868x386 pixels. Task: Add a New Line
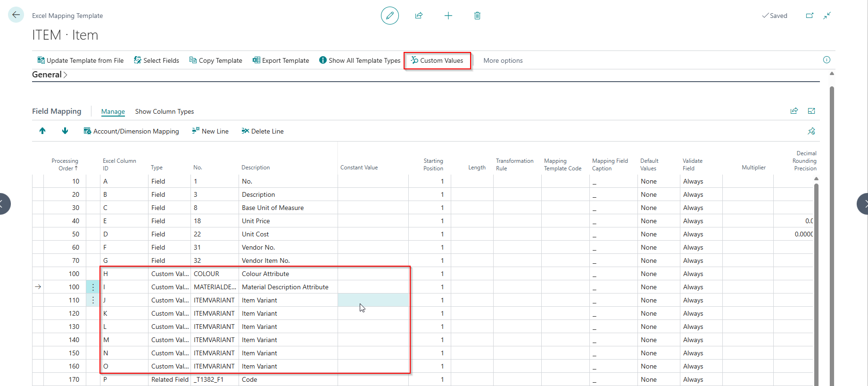[x=210, y=131]
